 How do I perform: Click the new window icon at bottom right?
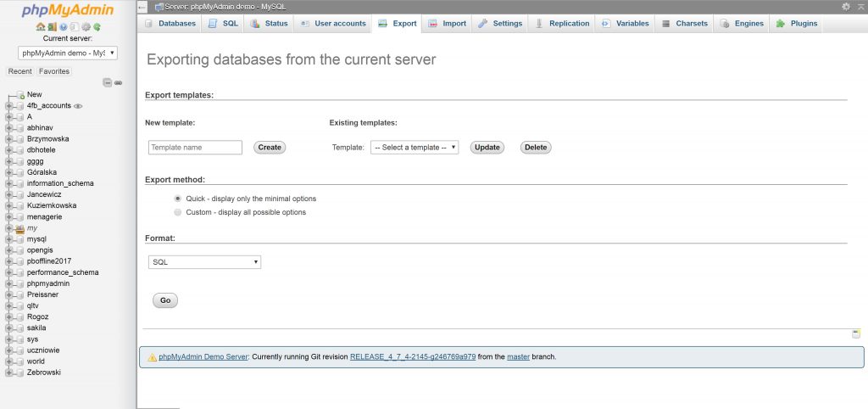click(x=856, y=333)
